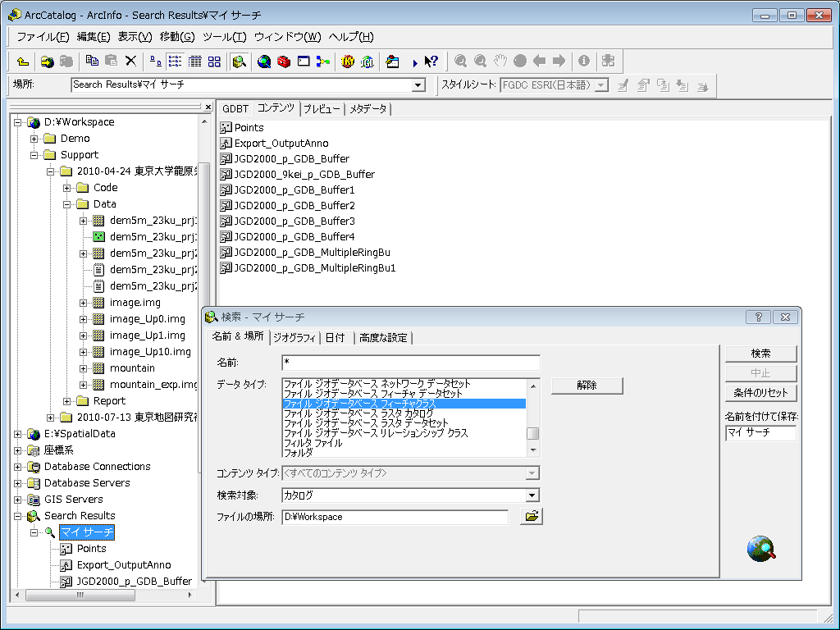Click the What's This help pointer icon
The image size is (840, 630).
[x=431, y=62]
